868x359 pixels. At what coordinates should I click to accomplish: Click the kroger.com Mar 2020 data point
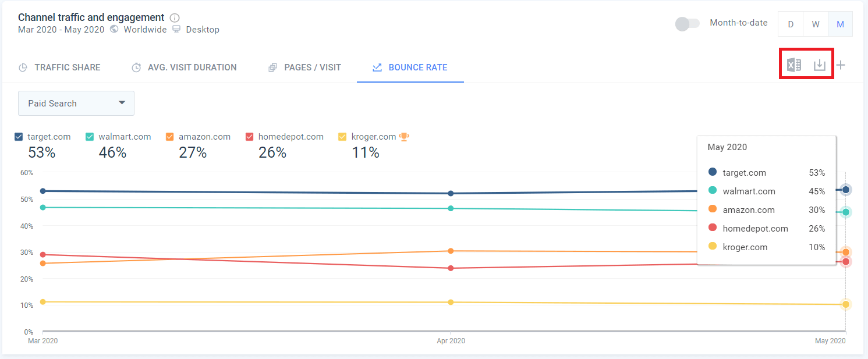coord(43,301)
